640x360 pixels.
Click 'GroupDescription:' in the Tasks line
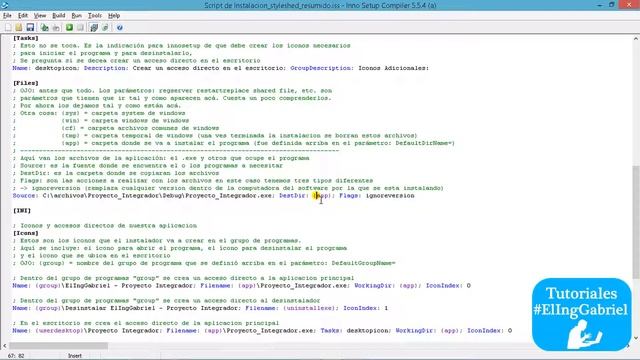[321, 68]
